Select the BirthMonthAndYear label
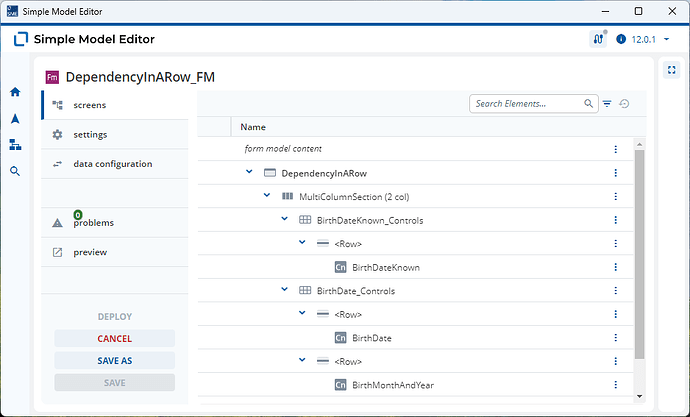The image size is (690, 417). [x=393, y=385]
